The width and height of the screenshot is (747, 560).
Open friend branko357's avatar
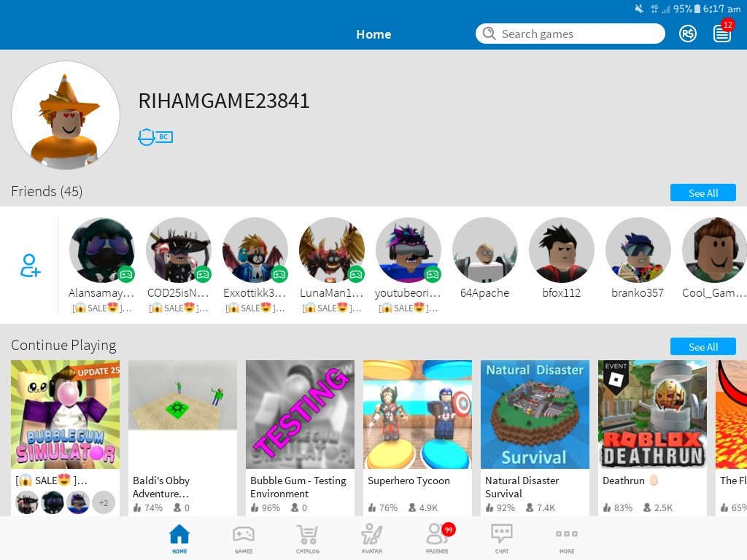638,251
